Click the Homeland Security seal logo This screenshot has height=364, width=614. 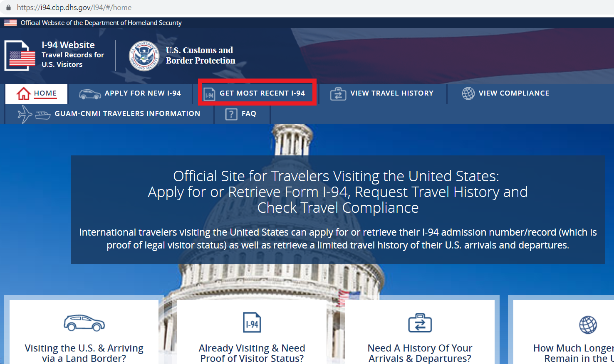144,56
